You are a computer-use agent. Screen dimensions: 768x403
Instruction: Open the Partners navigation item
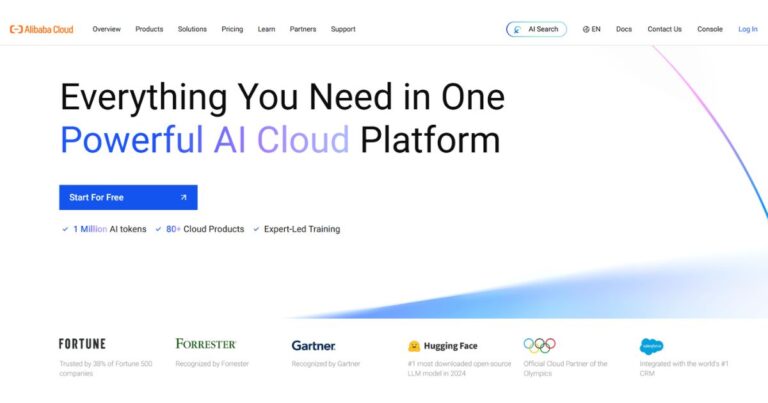tap(303, 29)
